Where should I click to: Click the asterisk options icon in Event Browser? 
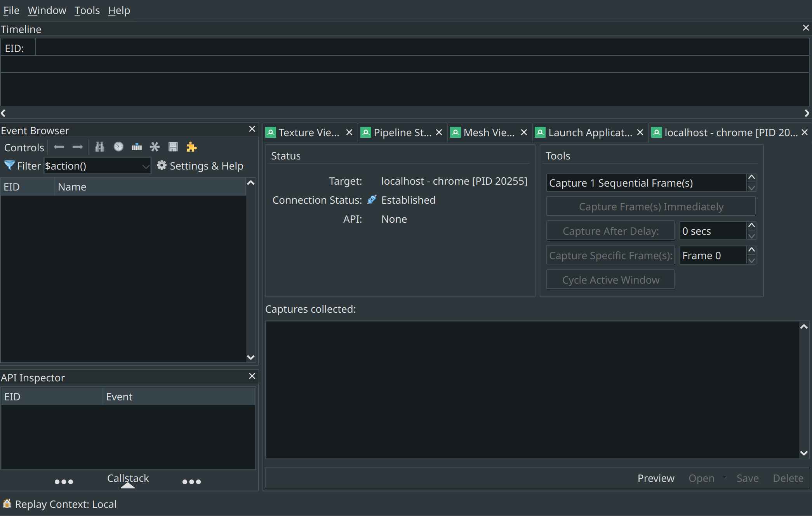[155, 147]
